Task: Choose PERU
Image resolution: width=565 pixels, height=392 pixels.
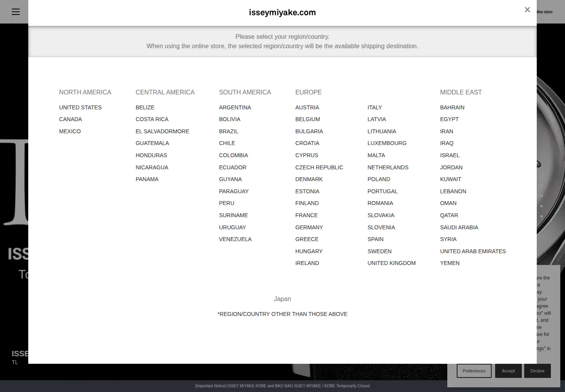Action: point(227,203)
